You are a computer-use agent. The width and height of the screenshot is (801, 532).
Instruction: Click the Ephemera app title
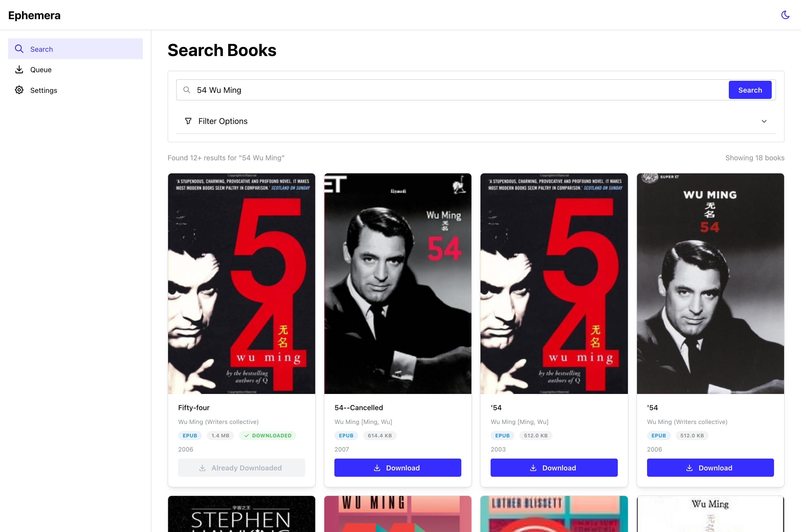[34, 15]
